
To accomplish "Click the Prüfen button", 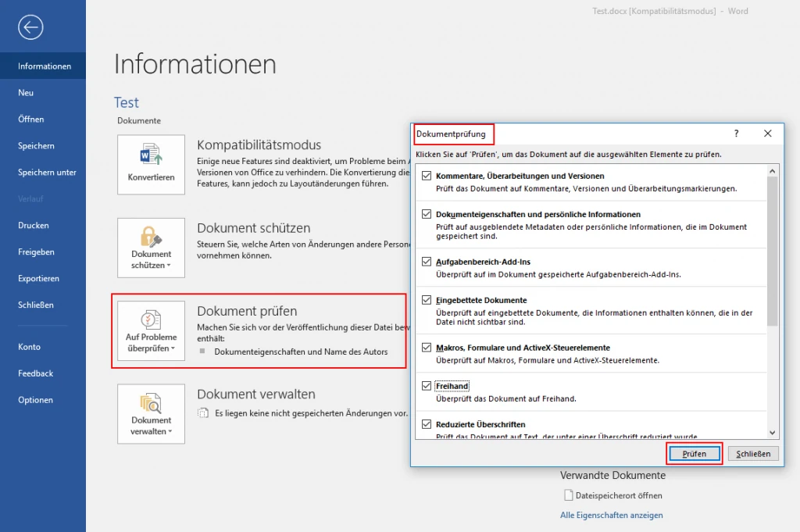I will 695,453.
